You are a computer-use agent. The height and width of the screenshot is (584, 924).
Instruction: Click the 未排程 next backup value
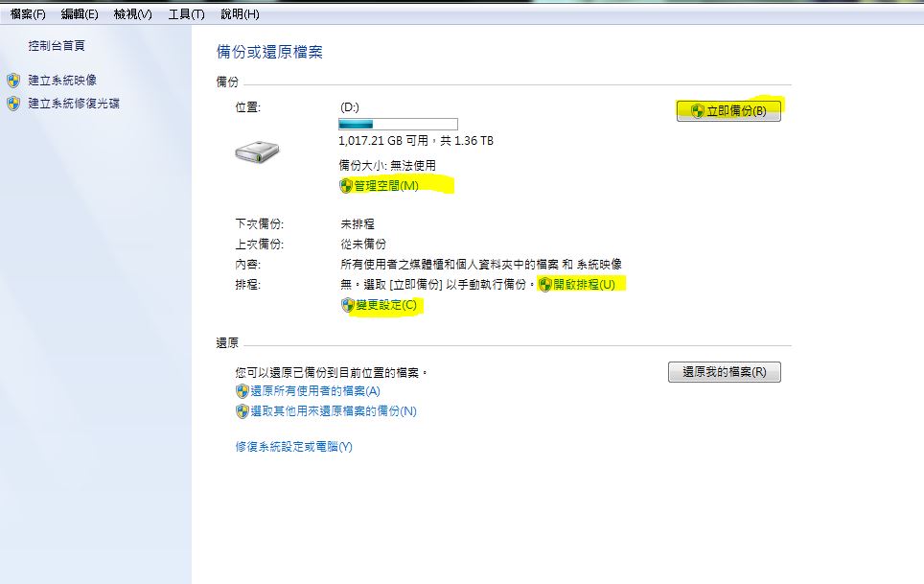(x=358, y=224)
